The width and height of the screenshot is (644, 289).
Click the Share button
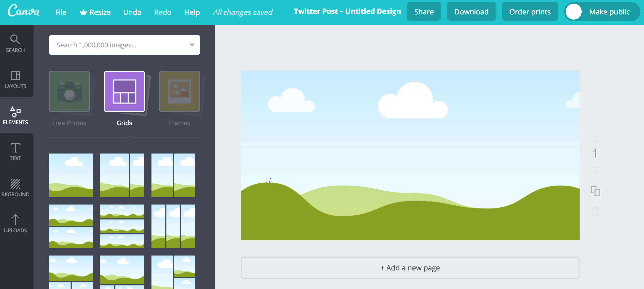click(x=424, y=12)
